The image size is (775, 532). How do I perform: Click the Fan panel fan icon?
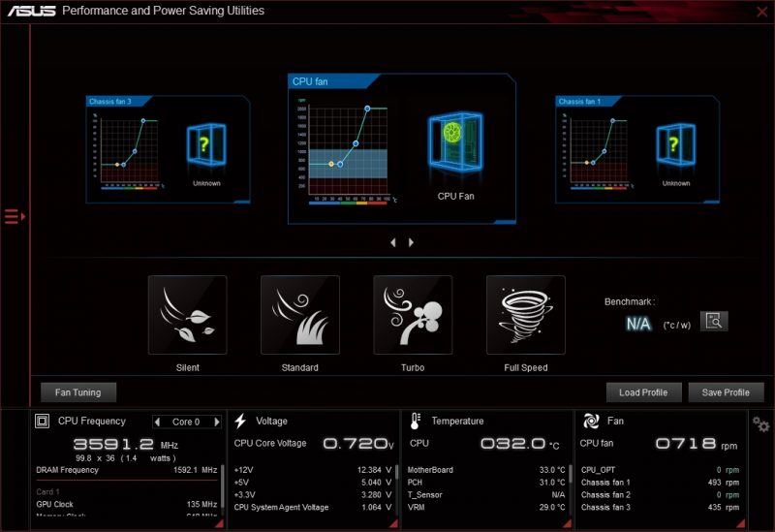(591, 421)
